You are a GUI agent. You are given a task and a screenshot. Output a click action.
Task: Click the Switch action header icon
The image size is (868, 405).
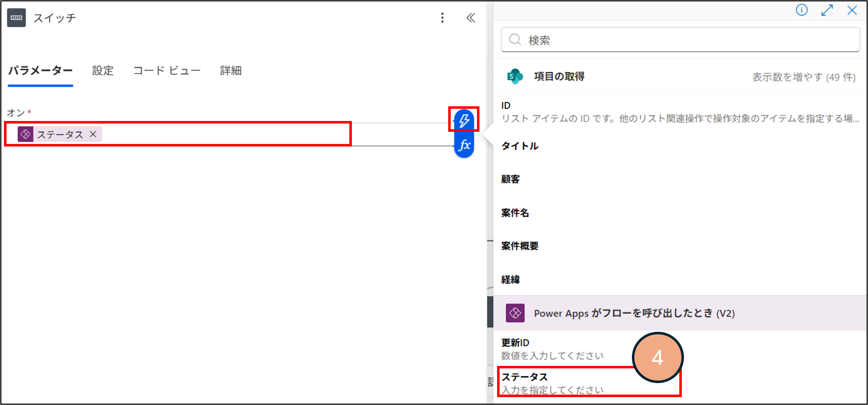(x=17, y=18)
